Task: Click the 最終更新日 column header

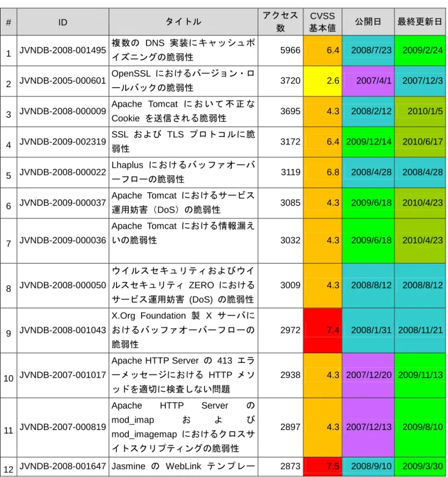Action: [420, 22]
